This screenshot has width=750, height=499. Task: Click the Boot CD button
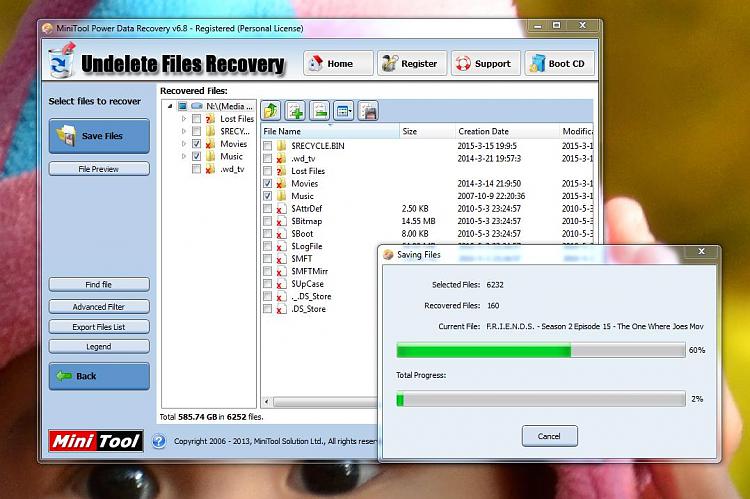tap(558, 64)
